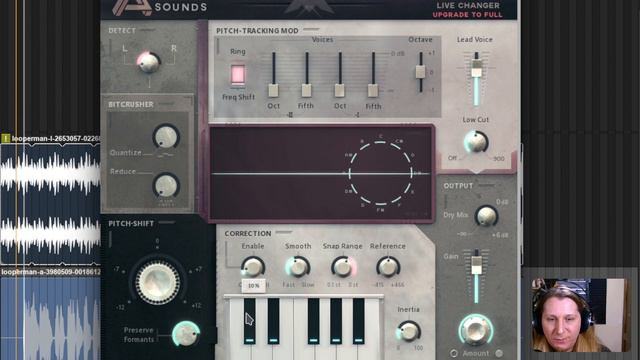This screenshot has width=640, height=360.
Task: Click the large Pitch-Shift knob
Action: 158,282
